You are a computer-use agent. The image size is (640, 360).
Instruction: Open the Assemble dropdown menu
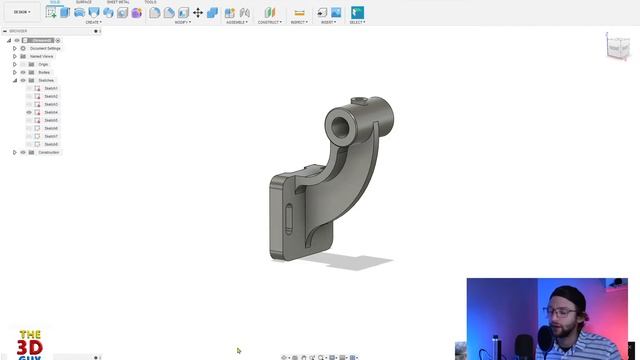pyautogui.click(x=237, y=22)
